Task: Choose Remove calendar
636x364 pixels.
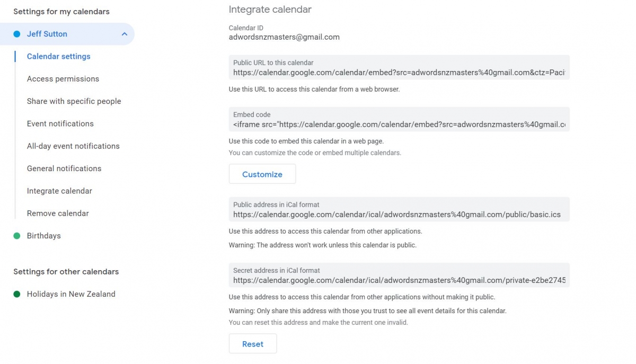Action: pos(58,214)
